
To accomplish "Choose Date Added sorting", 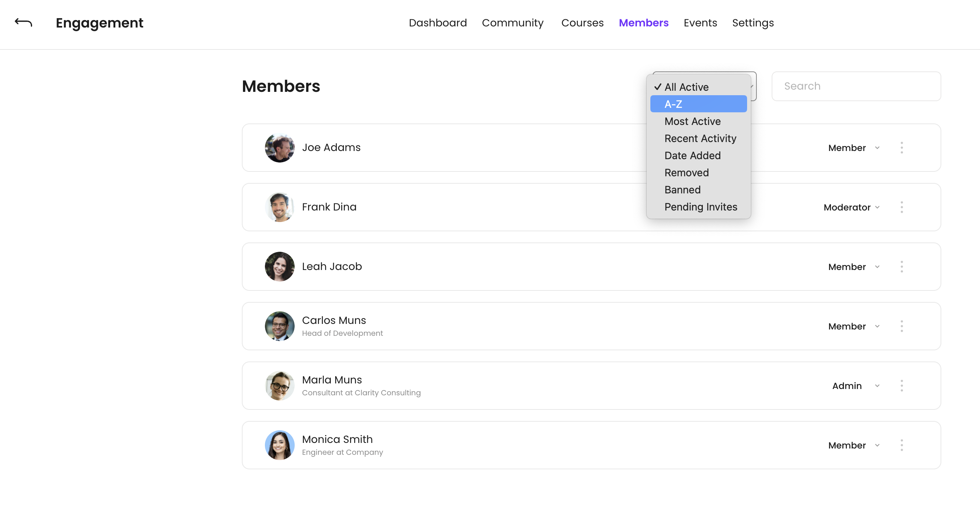I will coord(692,155).
